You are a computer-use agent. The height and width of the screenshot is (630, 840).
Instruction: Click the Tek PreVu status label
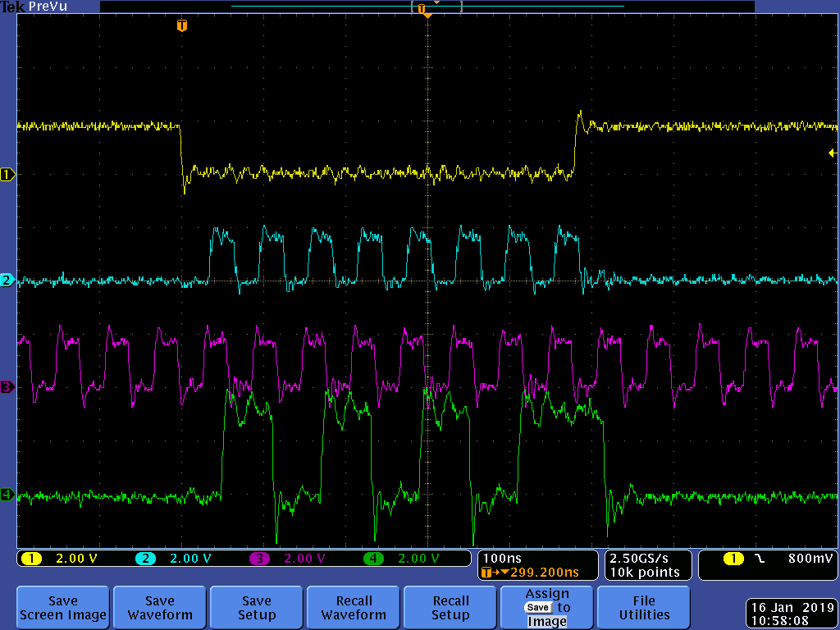34,7
